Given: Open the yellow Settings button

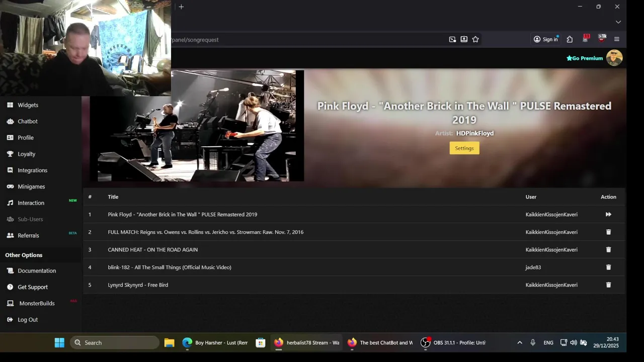Looking at the screenshot, I should [x=464, y=148].
